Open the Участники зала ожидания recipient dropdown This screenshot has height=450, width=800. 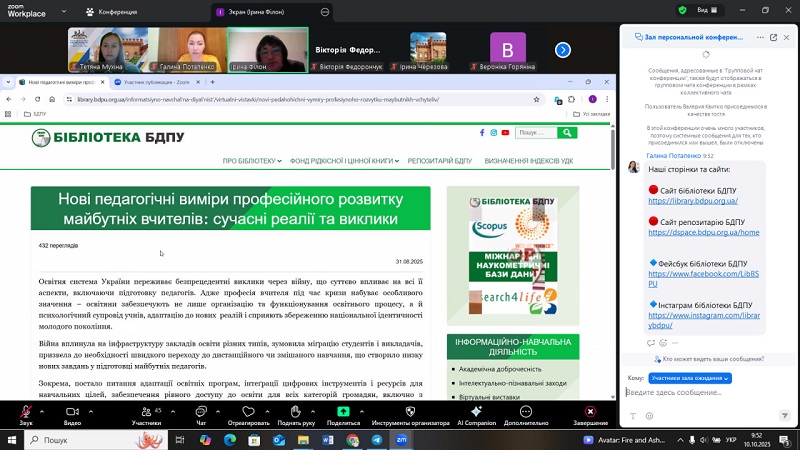tap(690, 378)
